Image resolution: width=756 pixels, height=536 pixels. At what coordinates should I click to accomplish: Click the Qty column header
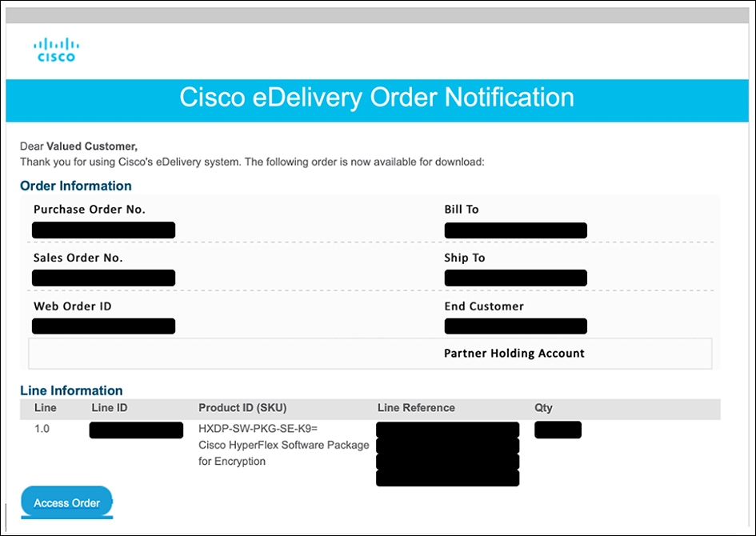click(543, 408)
